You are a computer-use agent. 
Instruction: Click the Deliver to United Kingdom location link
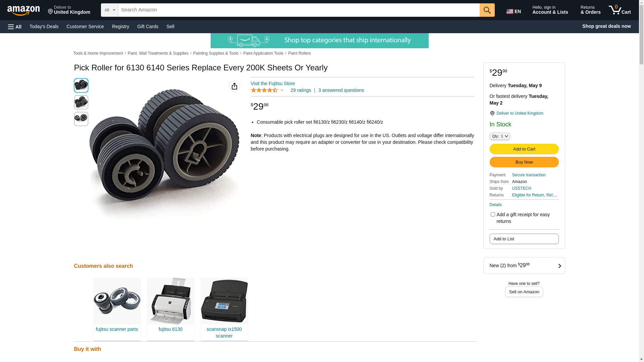[x=520, y=113]
